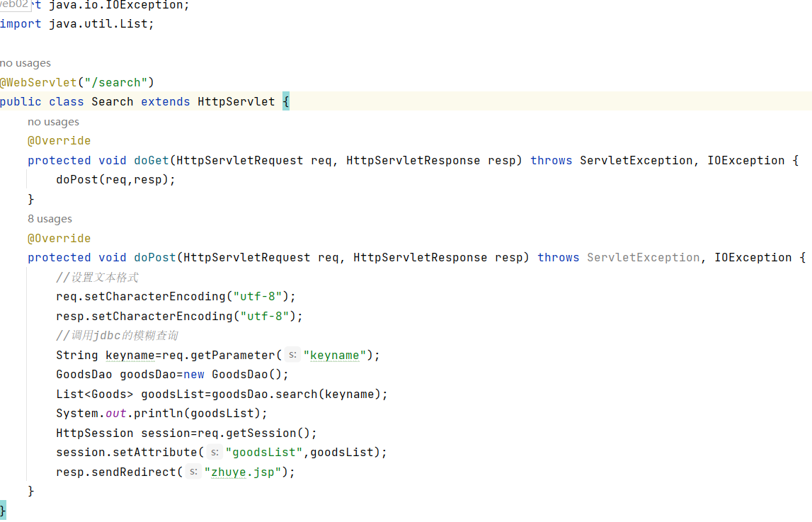Image resolution: width=812 pixels, height=522 pixels.
Task: Click the comment //设置文本格式
Action: (x=97, y=278)
